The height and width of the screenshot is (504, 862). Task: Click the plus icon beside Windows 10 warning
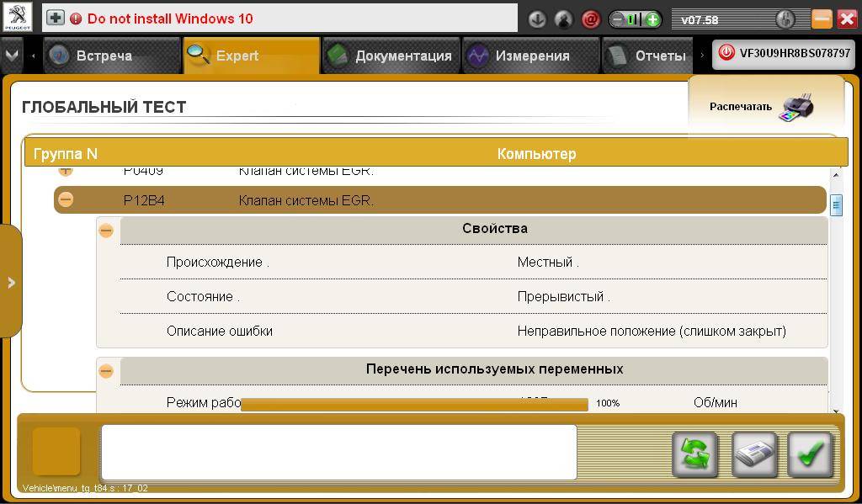tap(55, 18)
